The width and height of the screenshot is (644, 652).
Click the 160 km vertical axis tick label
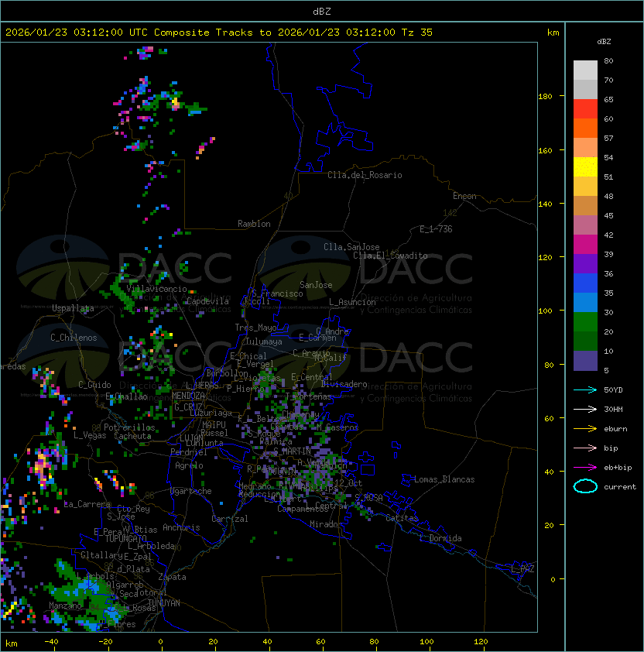[545, 150]
